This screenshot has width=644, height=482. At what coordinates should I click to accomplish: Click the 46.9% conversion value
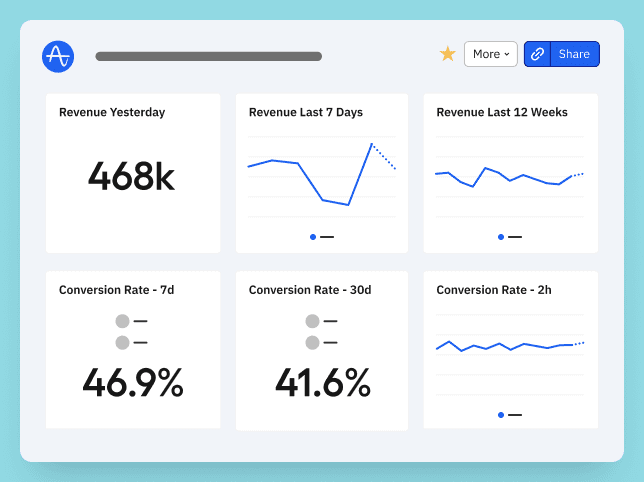[133, 383]
